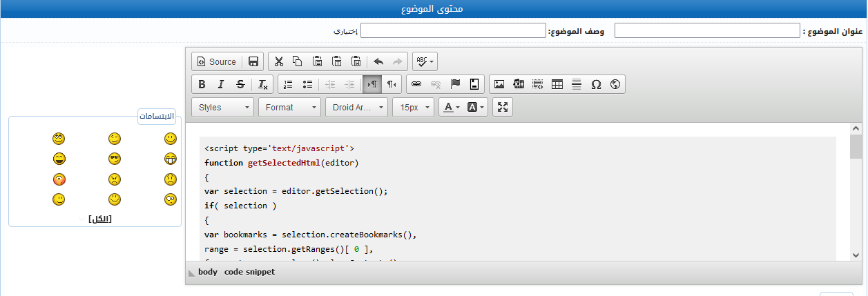Insert the rolling eyes smiley
Image resolution: width=868 pixels, height=296 pixels.
click(x=59, y=139)
